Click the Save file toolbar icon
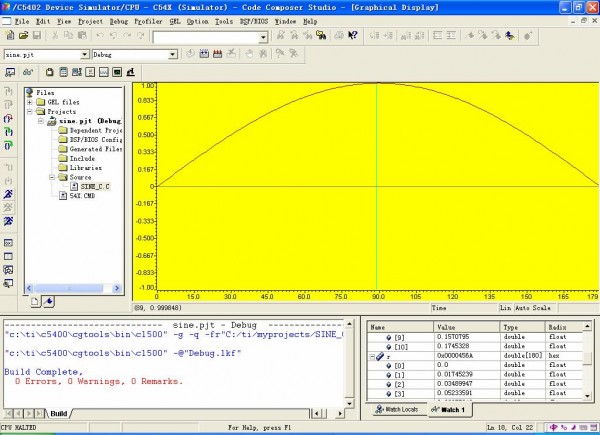This screenshot has height=435, width=600. point(36,36)
